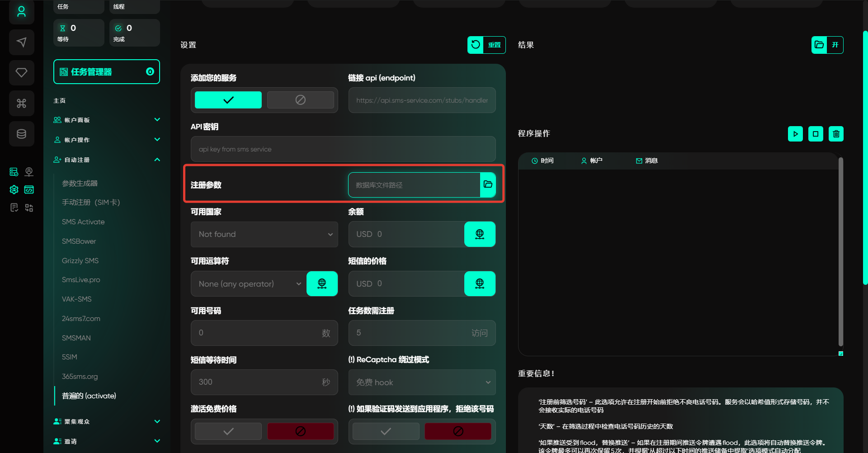This screenshot has height=453, width=868.
Task: Stop program with the square stop button
Action: coord(816,134)
